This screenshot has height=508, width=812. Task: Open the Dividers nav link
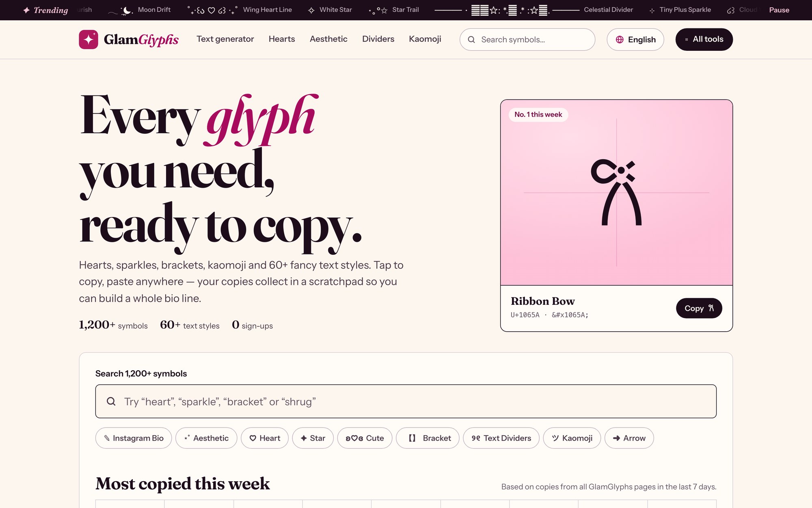click(378, 39)
